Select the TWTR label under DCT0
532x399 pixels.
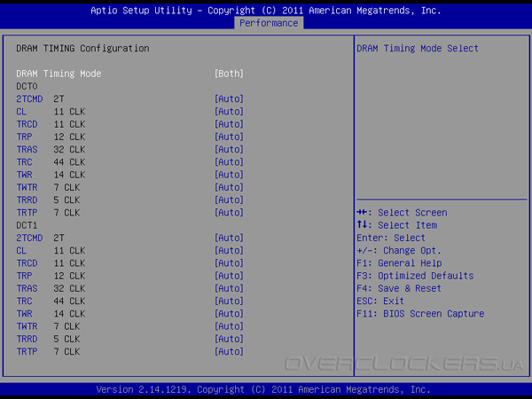27,187
